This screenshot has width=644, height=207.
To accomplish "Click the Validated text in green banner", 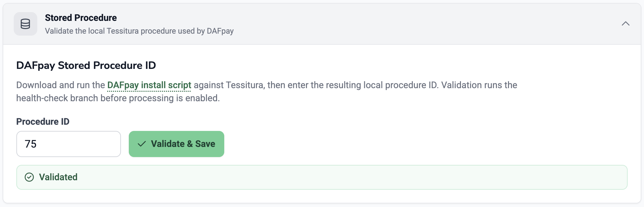I will 58,177.
